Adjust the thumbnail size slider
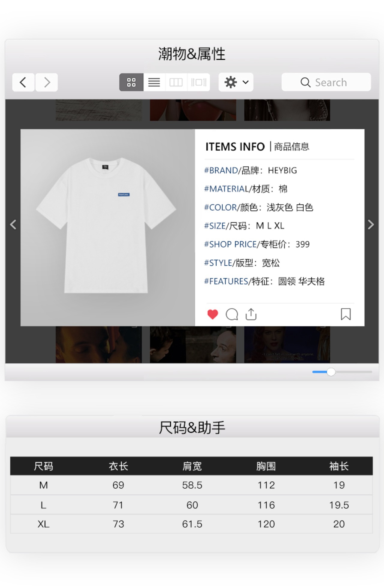The width and height of the screenshot is (384, 588). 331,372
